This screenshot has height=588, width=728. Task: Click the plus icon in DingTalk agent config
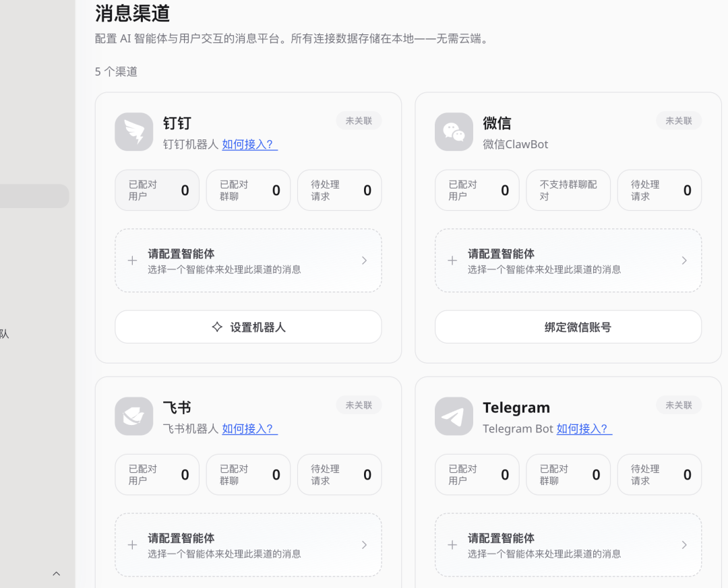click(132, 261)
